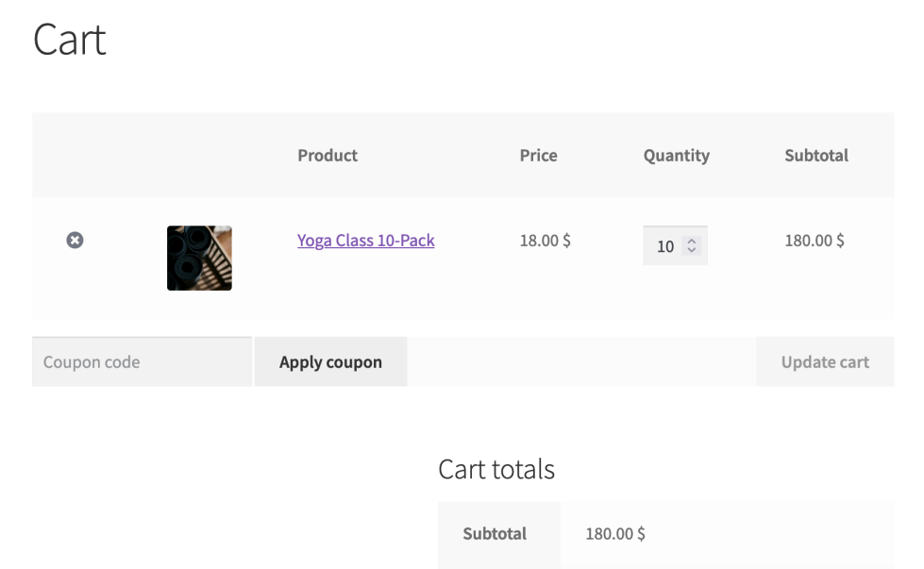Image resolution: width=924 pixels, height=569 pixels.
Task: Focus the quantity number field
Action: (665, 246)
